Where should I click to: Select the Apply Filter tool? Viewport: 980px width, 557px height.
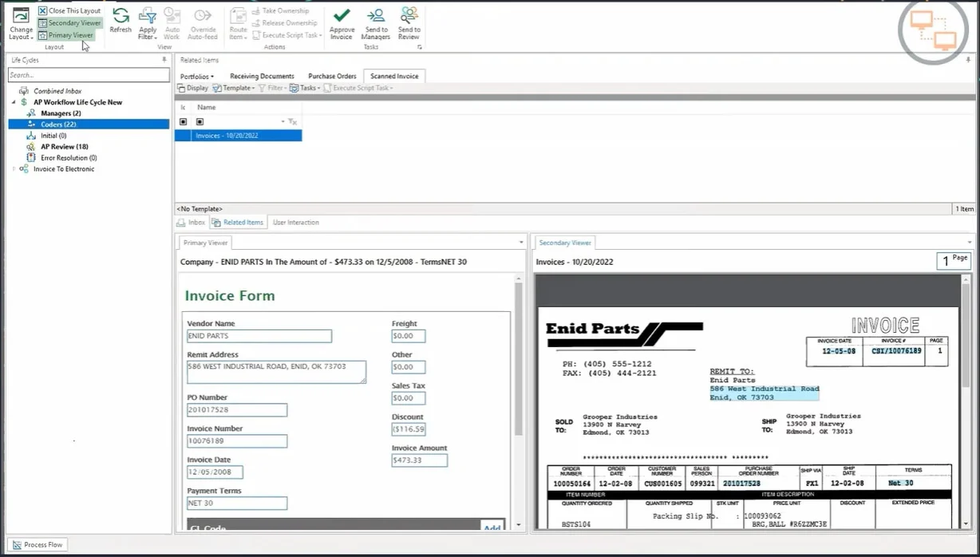147,22
